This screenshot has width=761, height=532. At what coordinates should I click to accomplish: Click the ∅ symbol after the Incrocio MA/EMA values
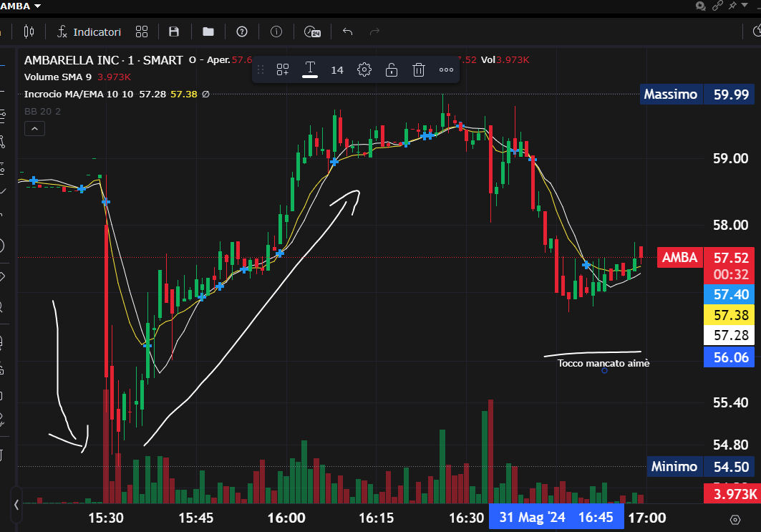click(x=205, y=95)
